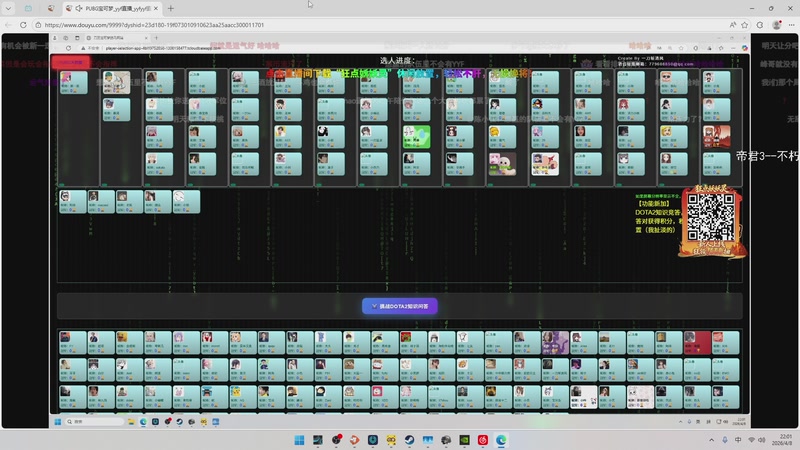Click the red button above team columns
This screenshot has height=450, width=800.
(71, 62)
